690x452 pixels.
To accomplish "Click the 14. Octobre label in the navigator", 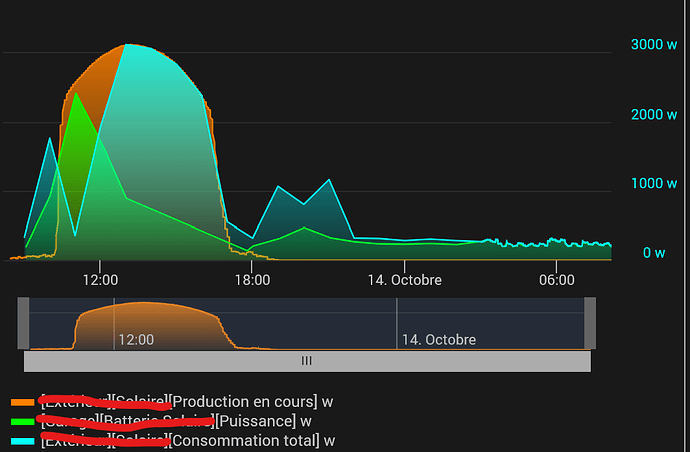I will 439,340.
